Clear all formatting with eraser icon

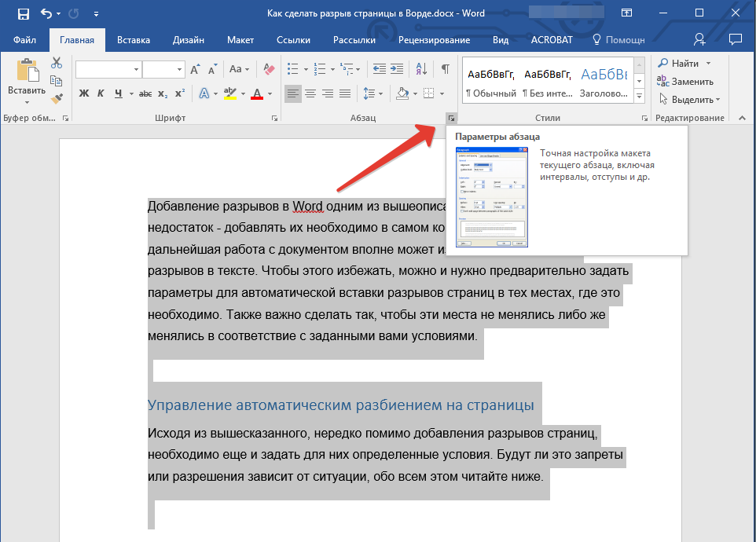[269, 69]
